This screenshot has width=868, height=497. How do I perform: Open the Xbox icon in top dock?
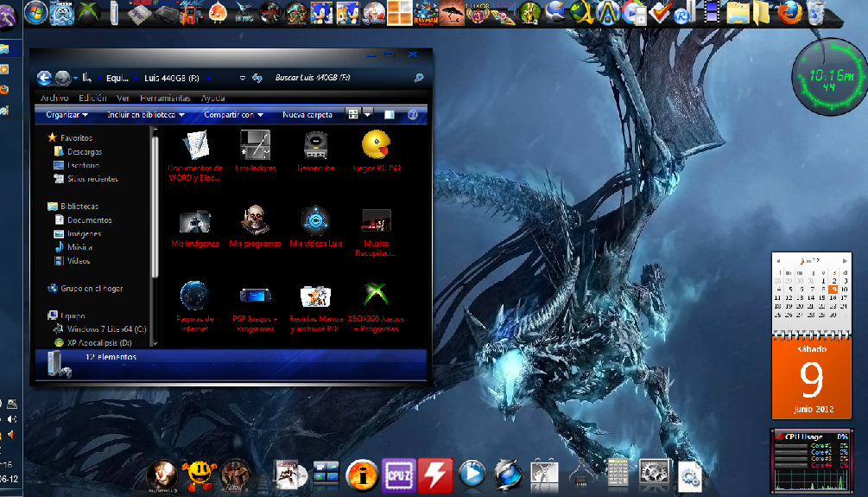89,13
